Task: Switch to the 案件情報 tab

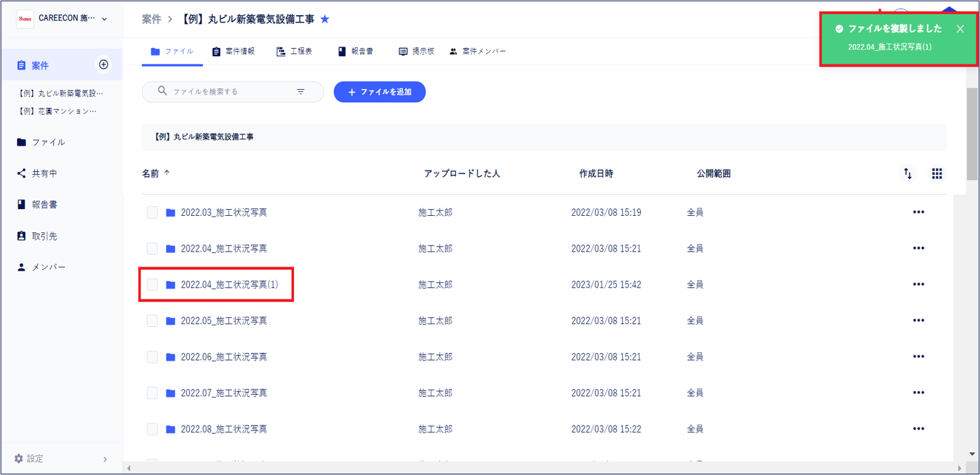Action: click(233, 51)
